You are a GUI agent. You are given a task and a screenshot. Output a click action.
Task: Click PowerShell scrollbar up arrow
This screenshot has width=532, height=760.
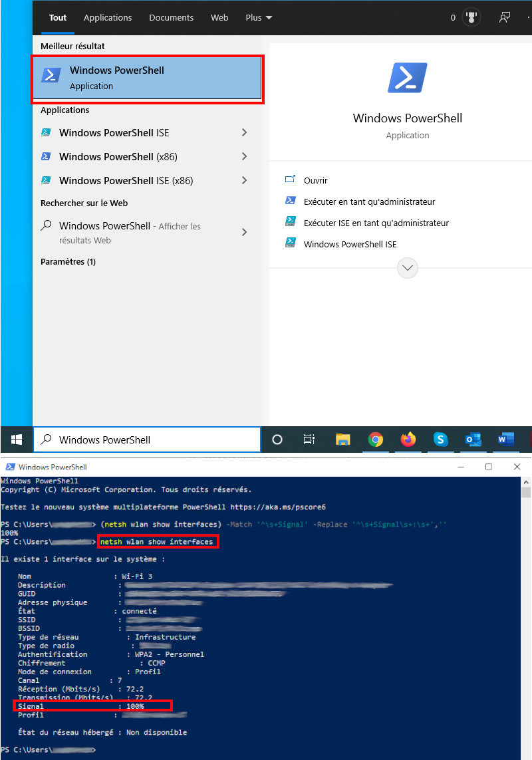[526, 482]
